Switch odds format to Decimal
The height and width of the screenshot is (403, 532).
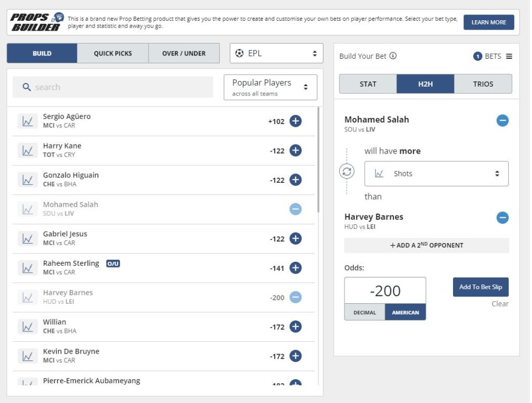coord(364,313)
